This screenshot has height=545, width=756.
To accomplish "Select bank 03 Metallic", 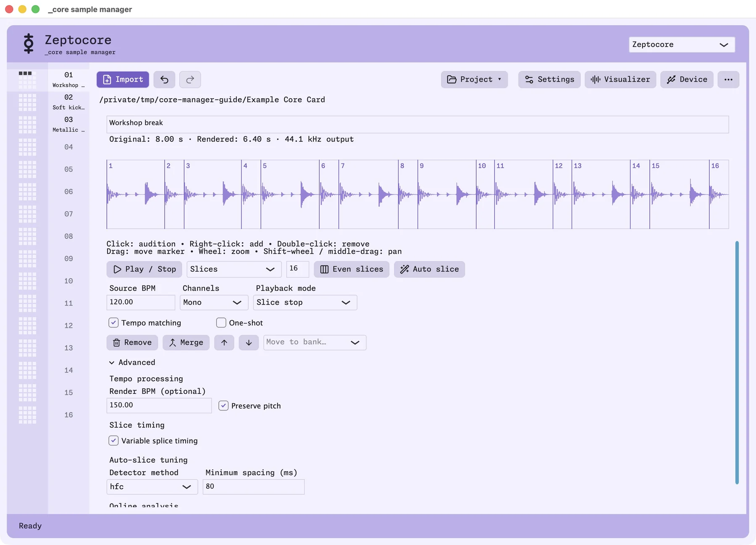I will point(68,124).
